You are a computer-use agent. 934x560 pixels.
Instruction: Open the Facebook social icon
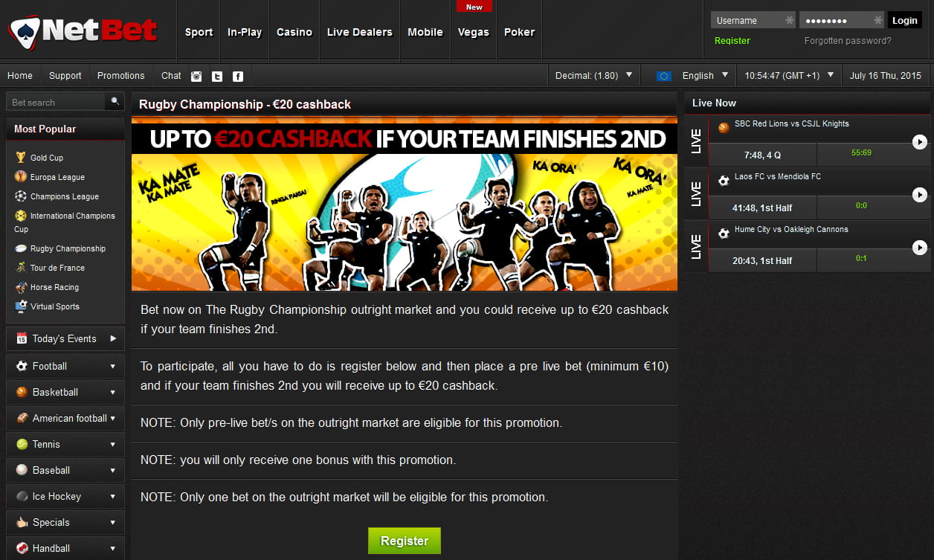[238, 76]
